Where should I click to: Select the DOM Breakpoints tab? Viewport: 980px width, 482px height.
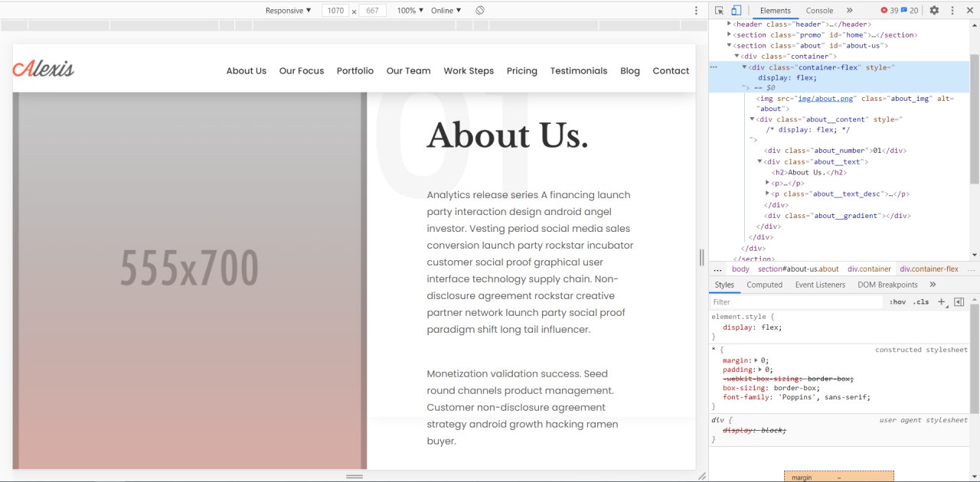(x=887, y=285)
